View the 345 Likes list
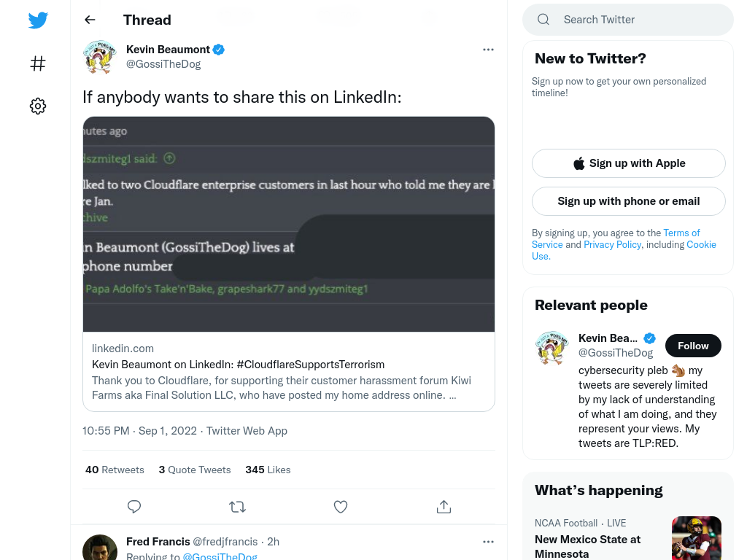 click(x=268, y=470)
